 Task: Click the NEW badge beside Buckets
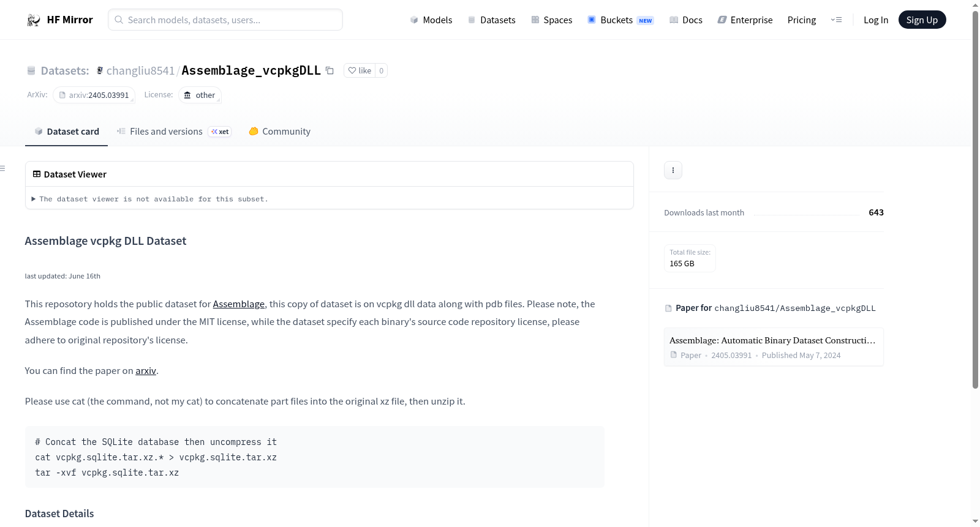(646, 21)
